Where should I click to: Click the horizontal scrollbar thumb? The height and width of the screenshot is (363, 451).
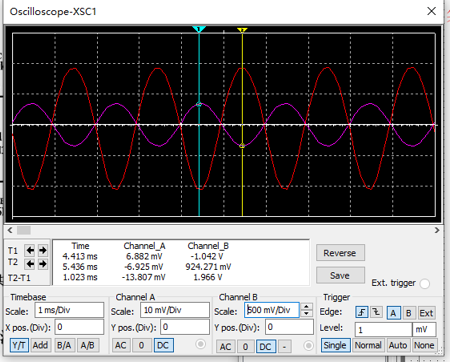pos(24,230)
